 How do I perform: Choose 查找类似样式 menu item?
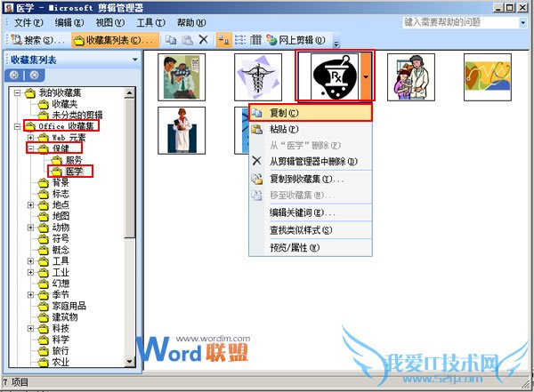311,230
